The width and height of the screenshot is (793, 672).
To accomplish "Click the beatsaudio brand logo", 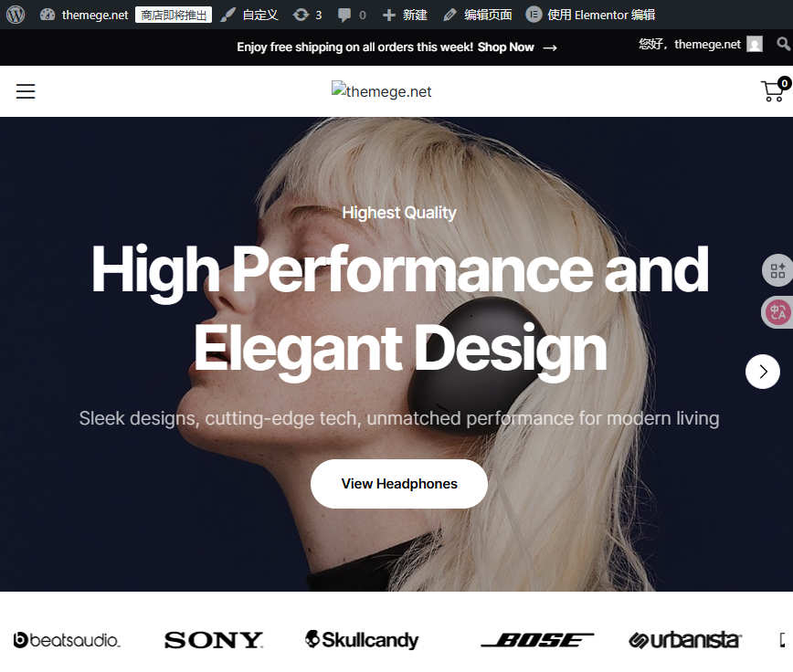I will pyautogui.click(x=67, y=640).
